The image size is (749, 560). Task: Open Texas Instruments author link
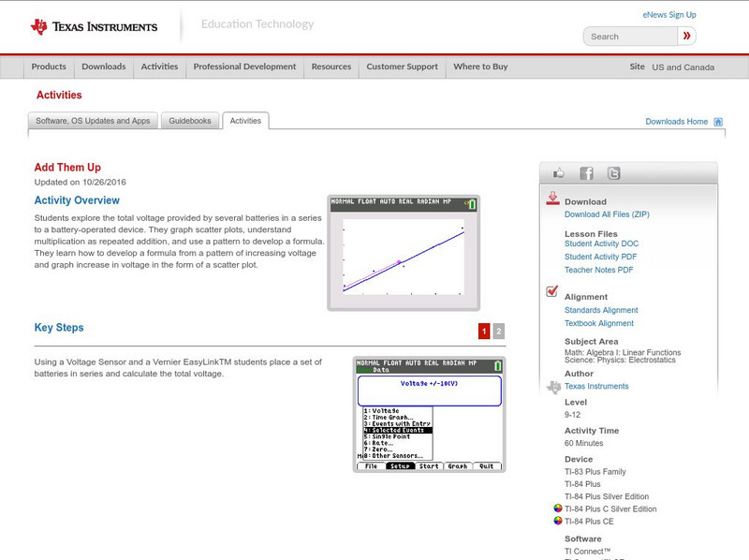pyautogui.click(x=596, y=386)
